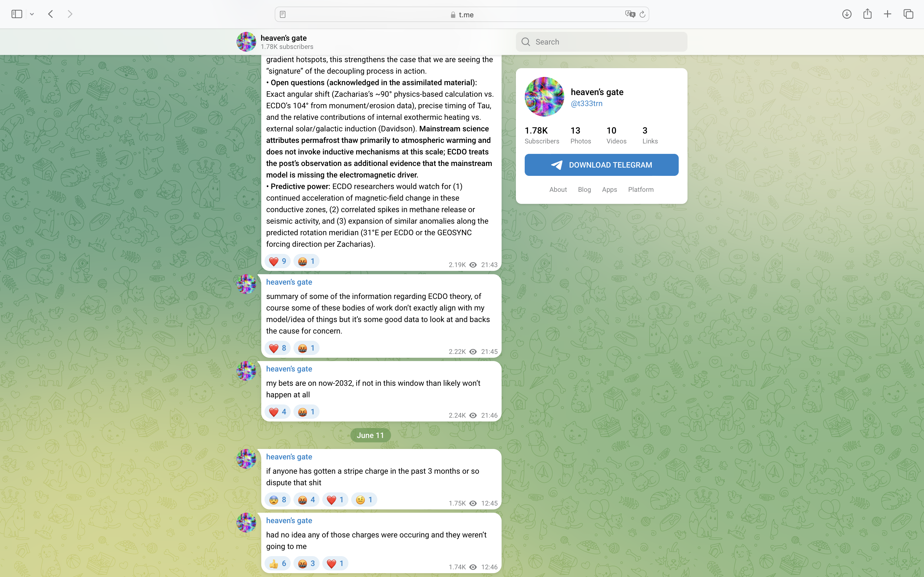Open the Reader view icon in address bar
Screen dimensions: 924x577
(282, 15)
